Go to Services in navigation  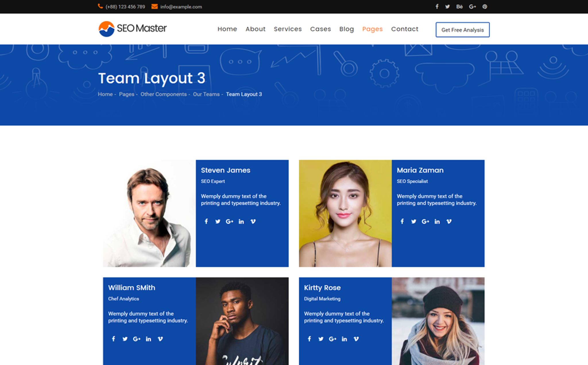click(288, 29)
